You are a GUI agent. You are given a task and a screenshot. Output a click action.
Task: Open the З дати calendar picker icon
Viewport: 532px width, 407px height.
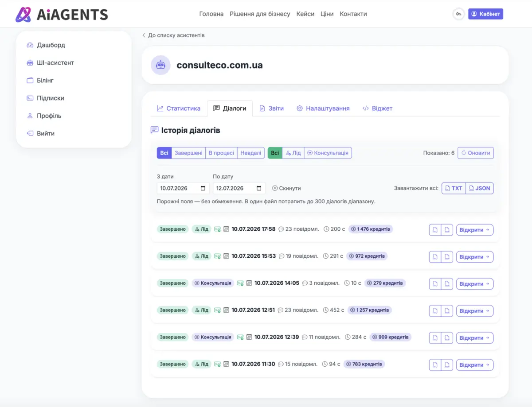[x=203, y=188]
